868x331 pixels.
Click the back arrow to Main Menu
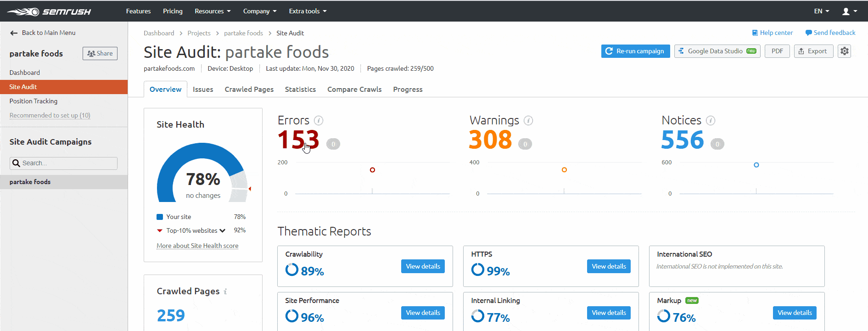pos(14,33)
